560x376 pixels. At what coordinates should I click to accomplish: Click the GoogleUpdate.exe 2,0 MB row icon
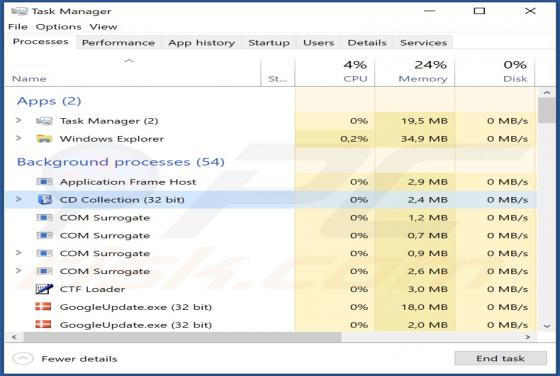(x=43, y=324)
